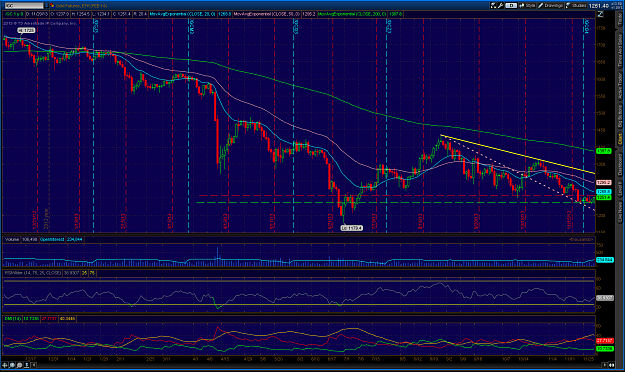Open the Style menu
Screen dimensions: 625x372
click(527, 6)
